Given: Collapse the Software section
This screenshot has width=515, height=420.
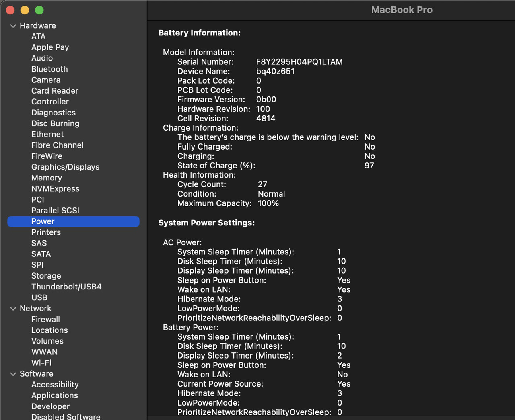Looking at the screenshot, I should coord(13,374).
